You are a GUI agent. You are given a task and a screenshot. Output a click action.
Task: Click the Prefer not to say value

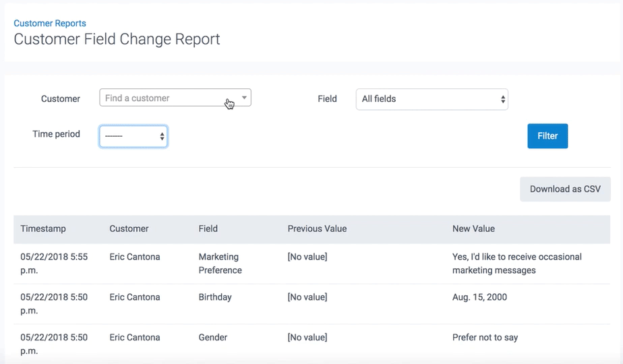[x=485, y=338]
